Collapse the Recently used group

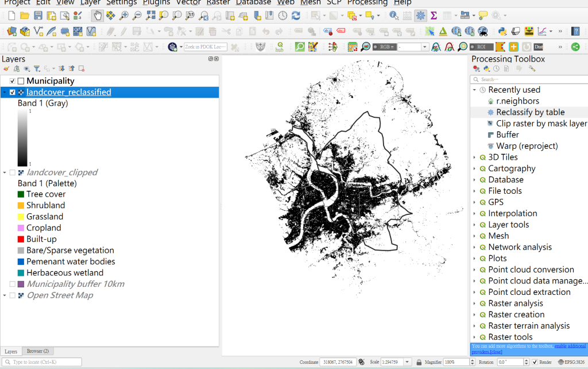coord(474,90)
